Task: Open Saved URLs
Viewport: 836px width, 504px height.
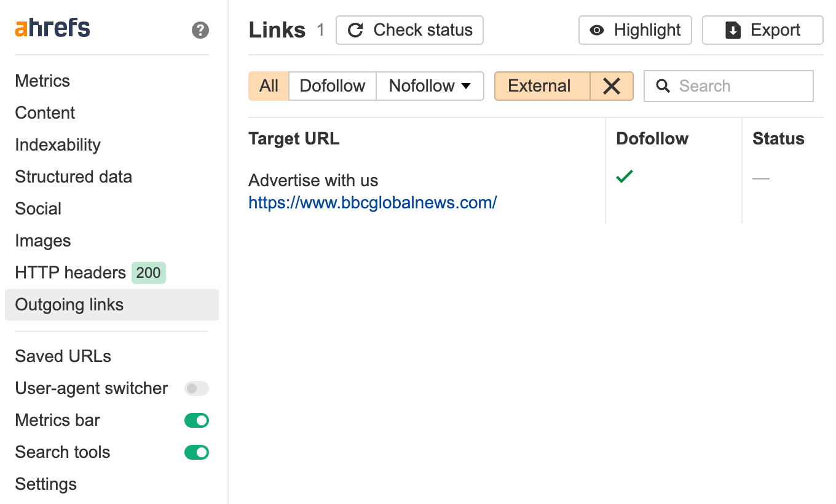Action: 63,356
